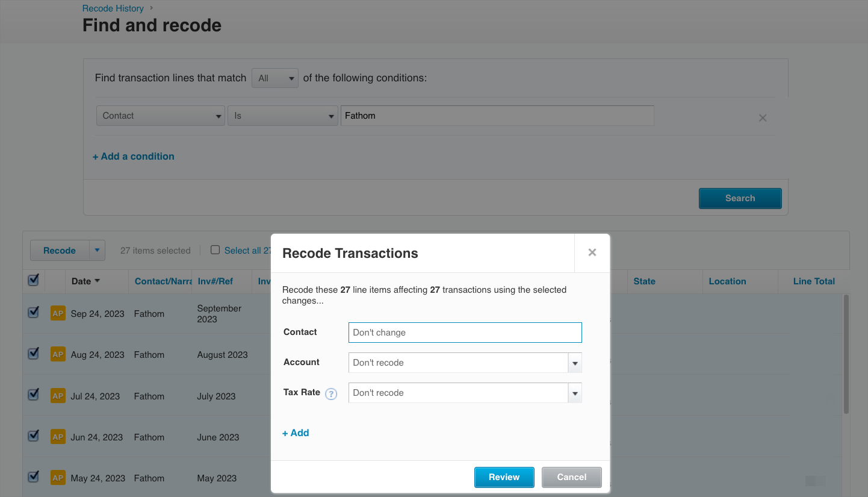Click the Review button
The image size is (868, 497).
click(x=504, y=477)
